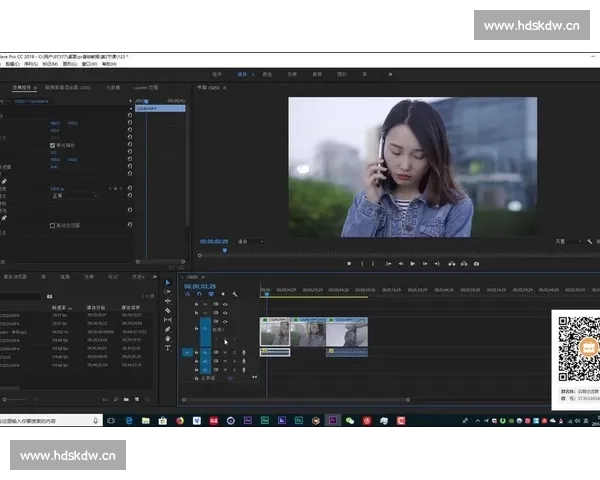
Task: Switch to the Lumetri Scopes tab
Action: 146,88
